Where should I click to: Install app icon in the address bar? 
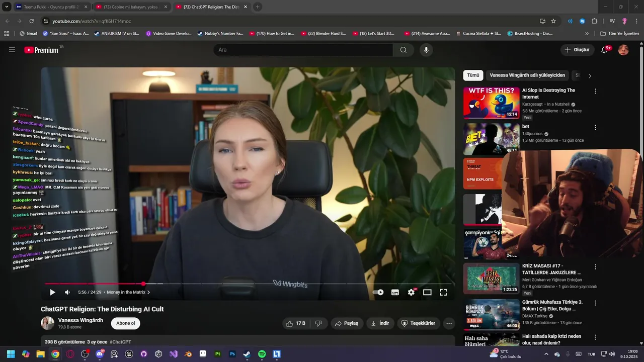(x=542, y=21)
